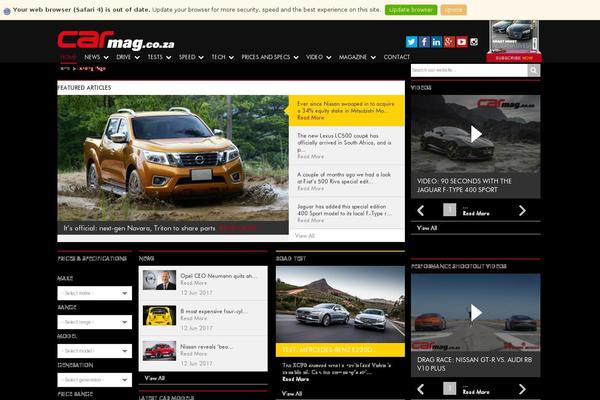
Task: Open the Facebook social icon
Action: pos(424,42)
